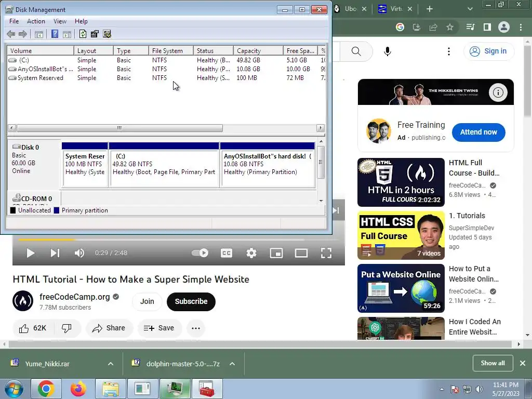
Task: Sort by the Volume column header
Action: (41, 50)
